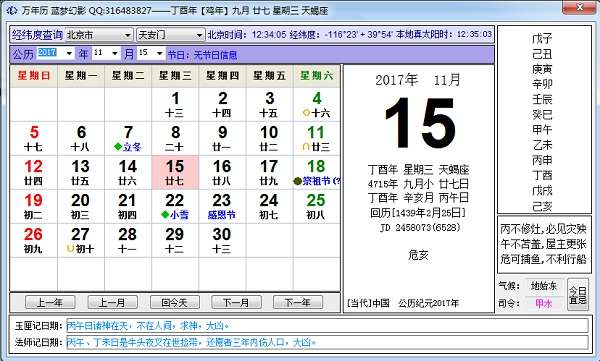Open the 今日宜忌 button
This screenshot has width=600, height=361.
coord(577,294)
